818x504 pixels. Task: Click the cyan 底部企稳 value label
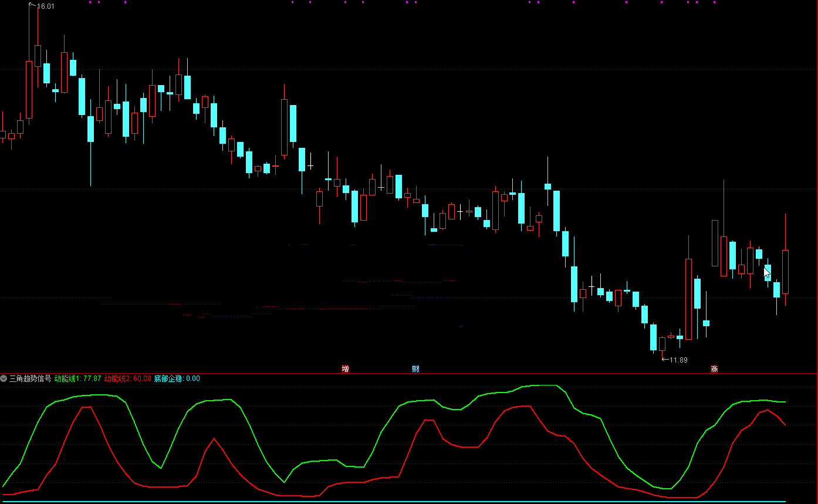177,378
